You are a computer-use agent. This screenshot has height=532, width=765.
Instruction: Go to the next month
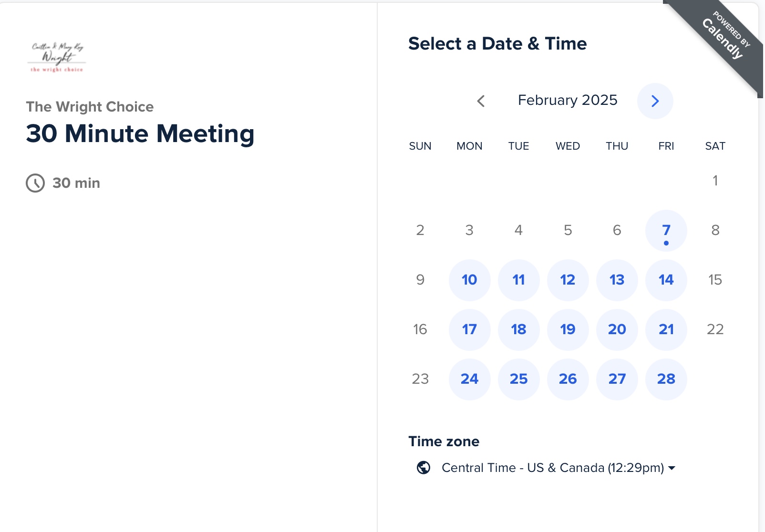click(x=655, y=101)
